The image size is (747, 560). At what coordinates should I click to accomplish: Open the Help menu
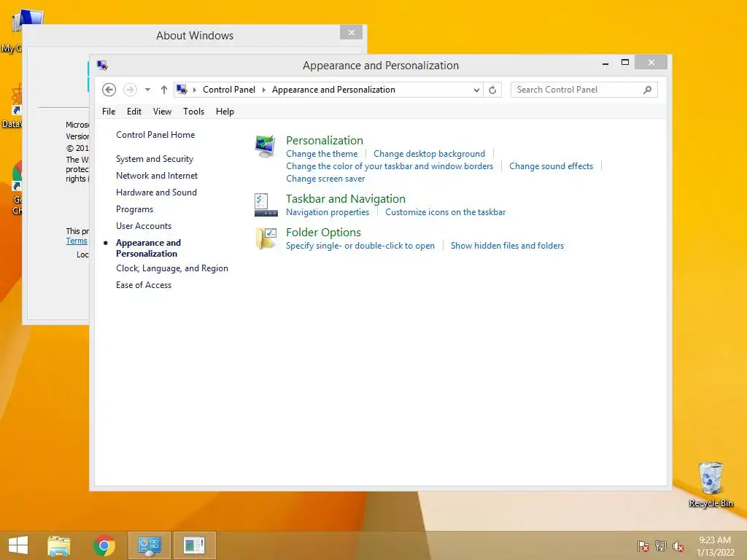(x=225, y=112)
